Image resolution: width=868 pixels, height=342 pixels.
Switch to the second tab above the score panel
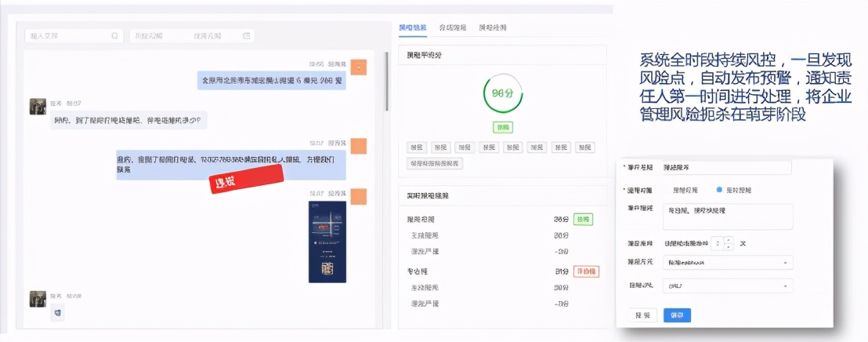[453, 27]
